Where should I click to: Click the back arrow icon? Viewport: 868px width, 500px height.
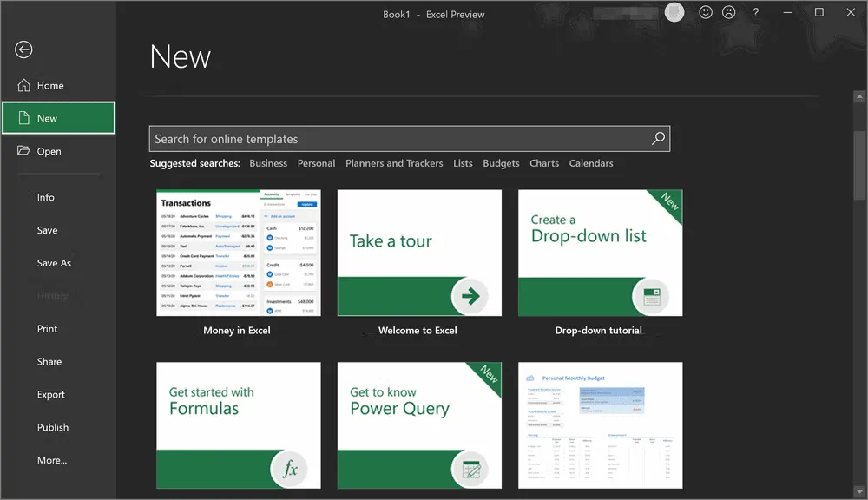(23, 49)
